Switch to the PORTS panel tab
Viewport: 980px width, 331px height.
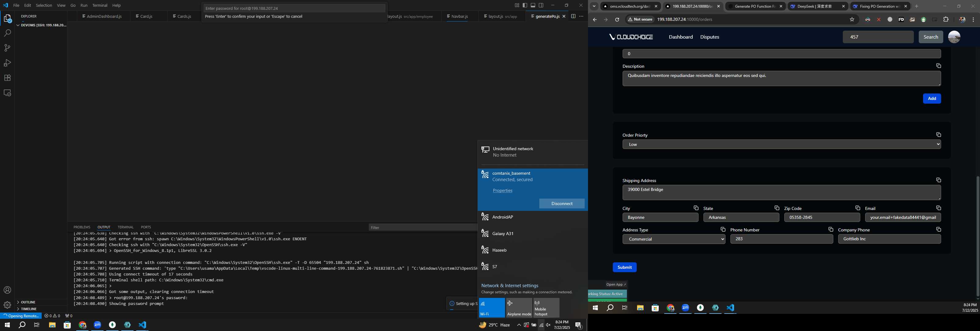pos(146,227)
